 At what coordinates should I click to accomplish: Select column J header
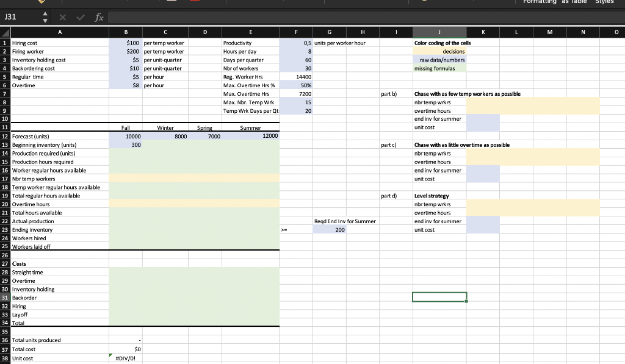pyautogui.click(x=439, y=32)
